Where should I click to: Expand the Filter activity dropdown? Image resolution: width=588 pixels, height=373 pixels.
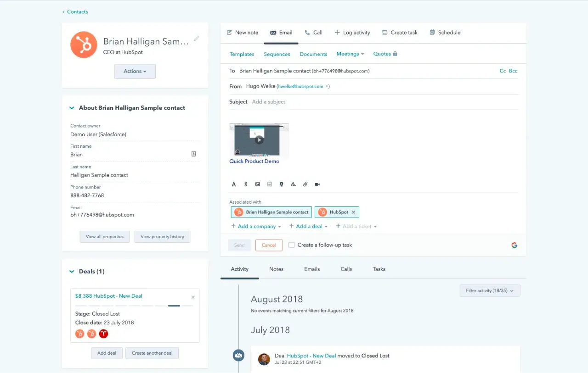pyautogui.click(x=490, y=291)
